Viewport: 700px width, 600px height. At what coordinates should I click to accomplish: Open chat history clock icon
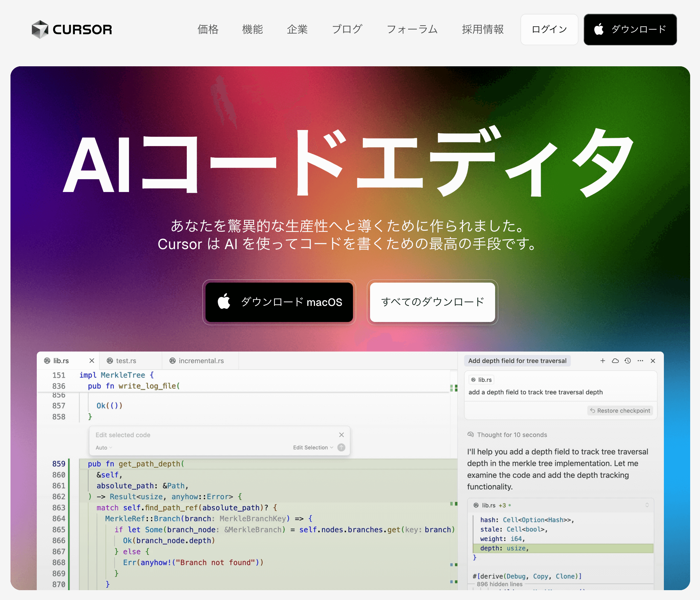click(628, 361)
